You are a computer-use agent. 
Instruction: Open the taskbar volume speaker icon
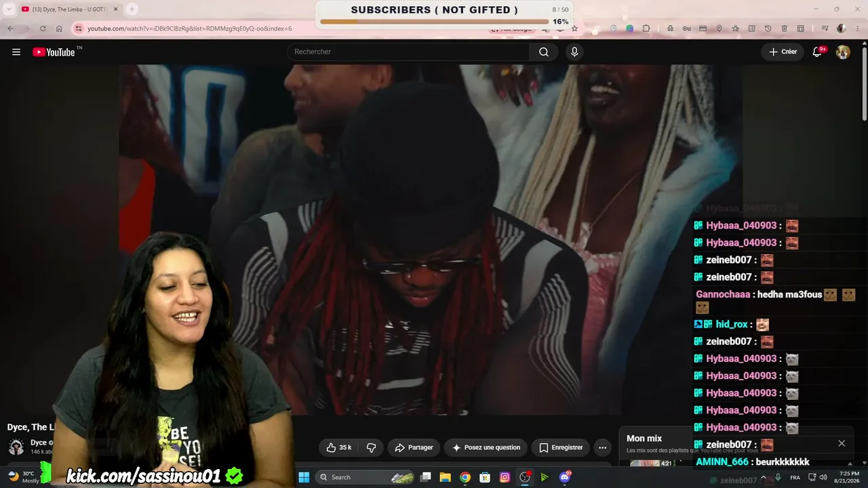click(x=823, y=477)
